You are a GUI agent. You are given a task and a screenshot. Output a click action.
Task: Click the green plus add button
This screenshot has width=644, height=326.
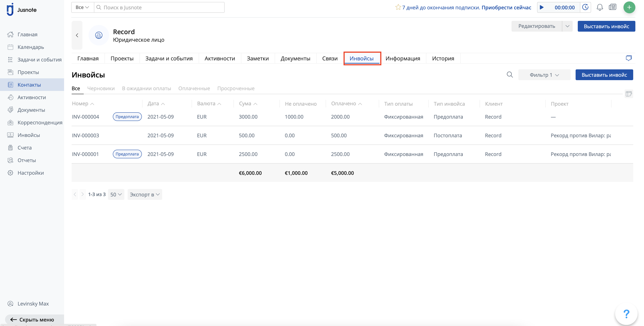pyautogui.click(x=629, y=8)
